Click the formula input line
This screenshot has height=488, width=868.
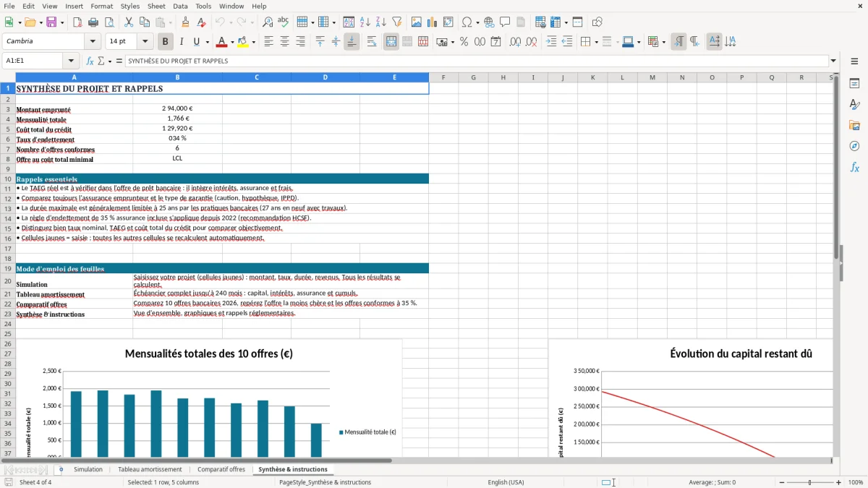click(x=476, y=61)
